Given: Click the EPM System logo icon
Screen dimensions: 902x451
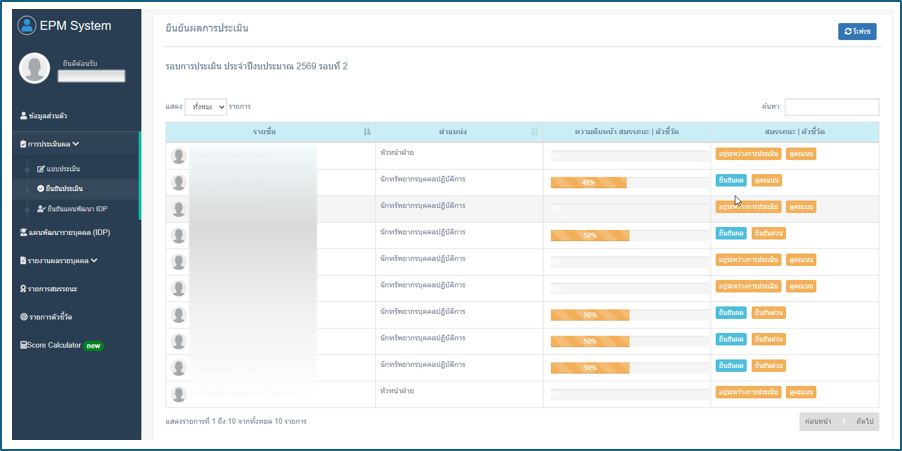Looking at the screenshot, I should pyautogui.click(x=26, y=25).
